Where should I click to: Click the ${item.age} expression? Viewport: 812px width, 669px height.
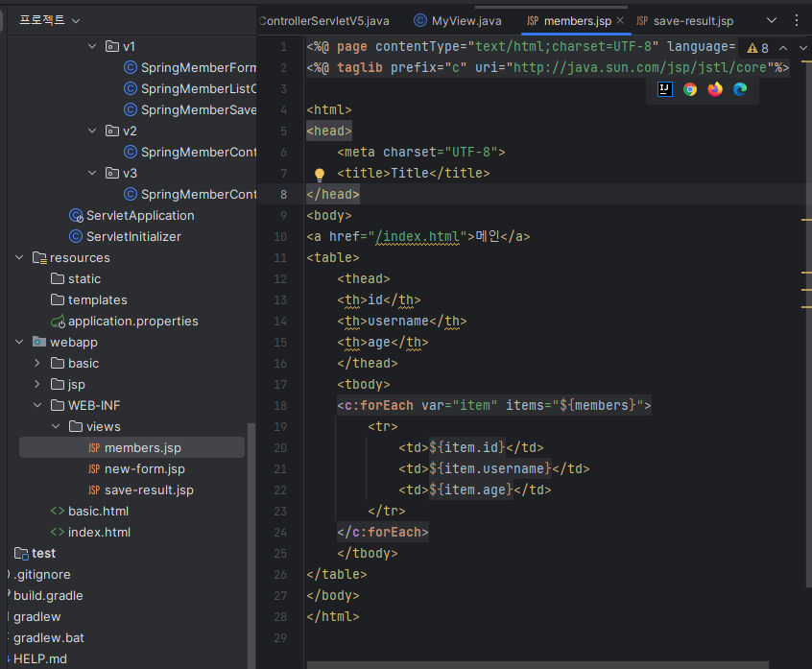(x=470, y=490)
